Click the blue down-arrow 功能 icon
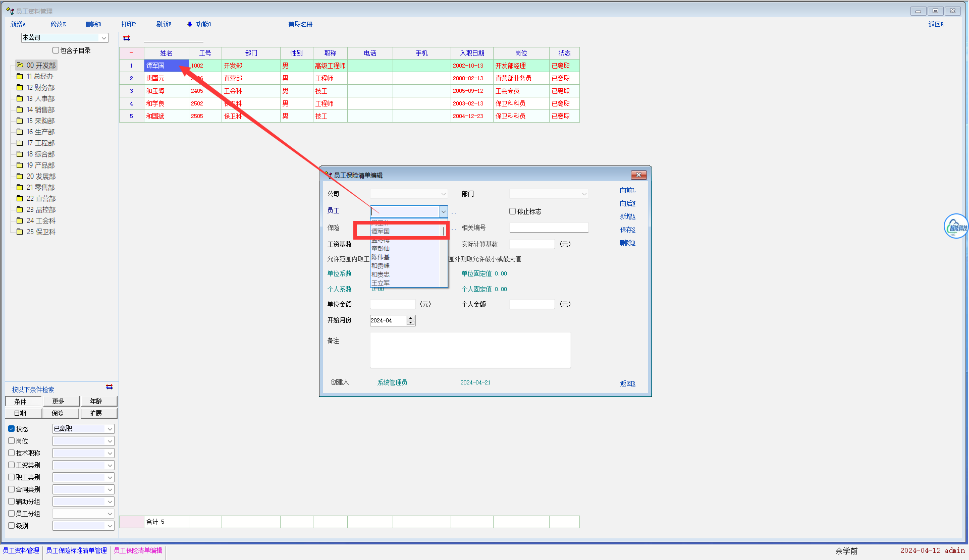 [x=190, y=24]
